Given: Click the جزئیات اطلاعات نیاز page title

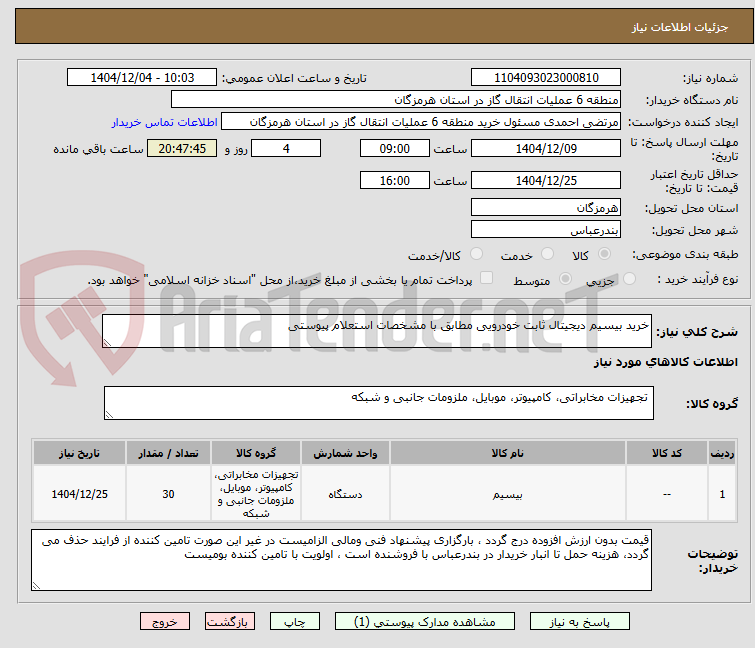Looking at the screenshot, I should [x=680, y=27].
